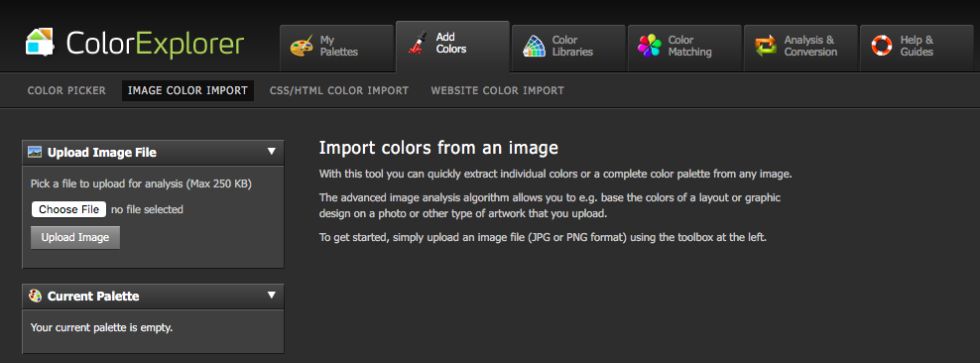
Task: Select the Add Colors tab
Action: (x=452, y=47)
